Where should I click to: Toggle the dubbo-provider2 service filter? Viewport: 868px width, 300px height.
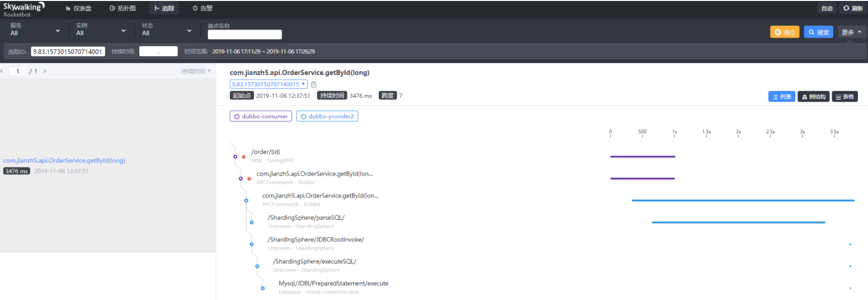pyautogui.click(x=327, y=116)
